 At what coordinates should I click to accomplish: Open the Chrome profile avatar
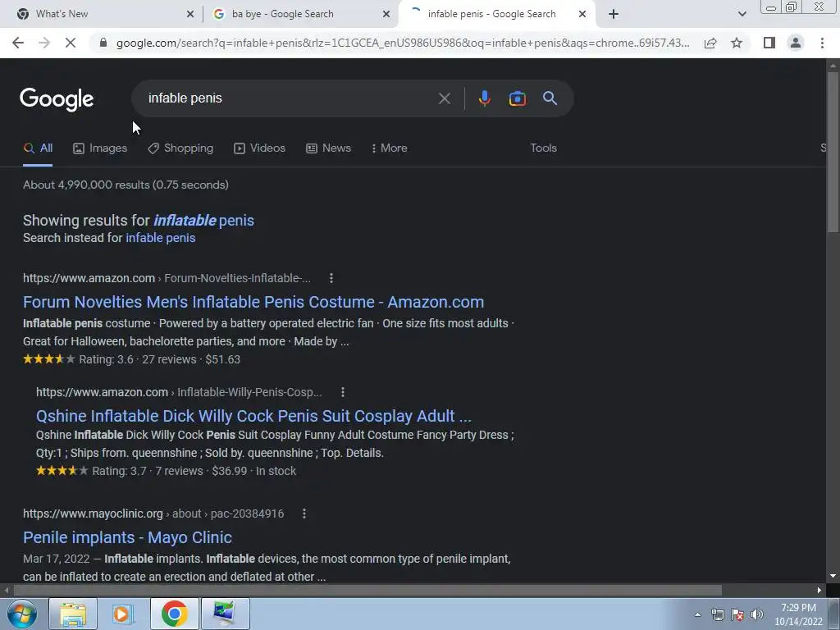coord(796,43)
